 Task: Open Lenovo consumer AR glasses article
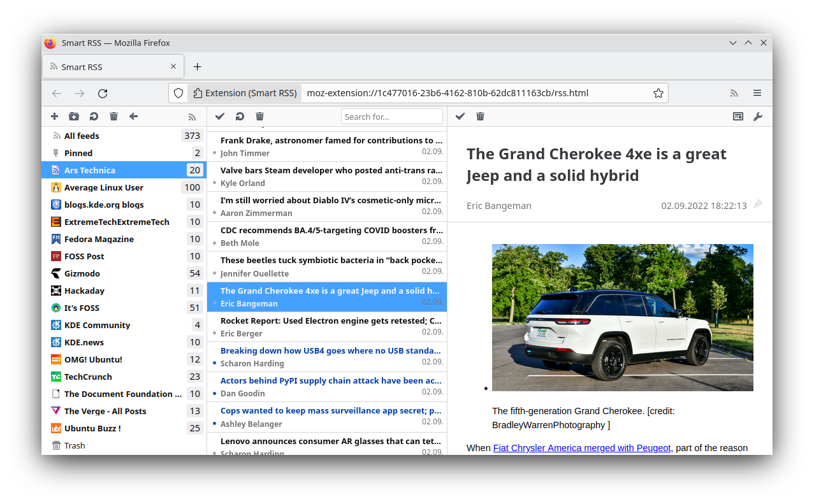pos(327,444)
